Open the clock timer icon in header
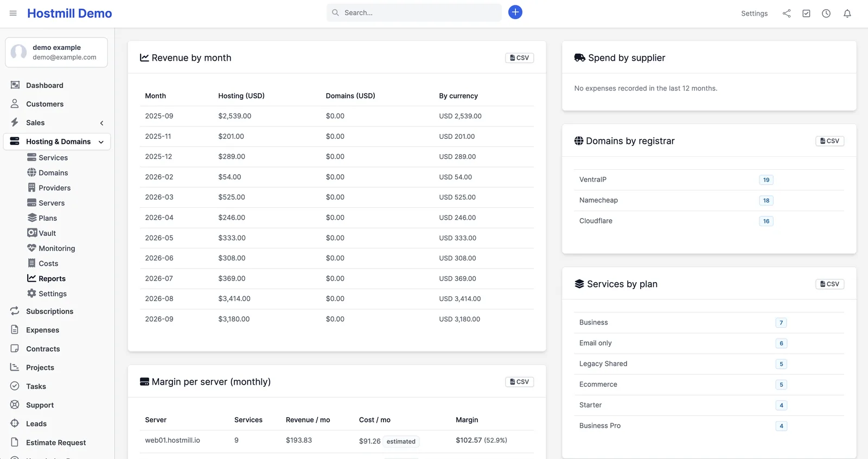The width and height of the screenshot is (868, 459). pos(826,14)
